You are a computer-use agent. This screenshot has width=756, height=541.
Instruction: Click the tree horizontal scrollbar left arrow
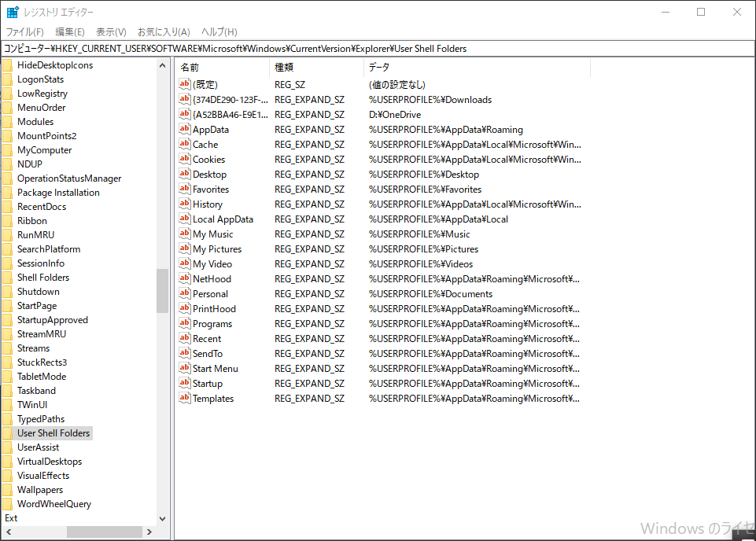point(9,532)
